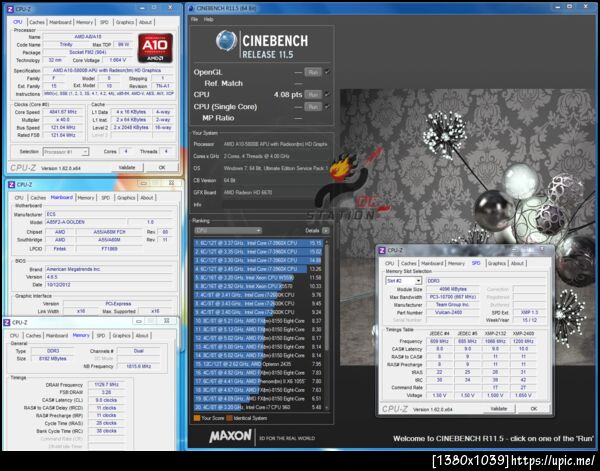This screenshot has width=600, height=471.
Task: Open the Ranking CPU dropdown in Cinebench
Action: (x=228, y=230)
